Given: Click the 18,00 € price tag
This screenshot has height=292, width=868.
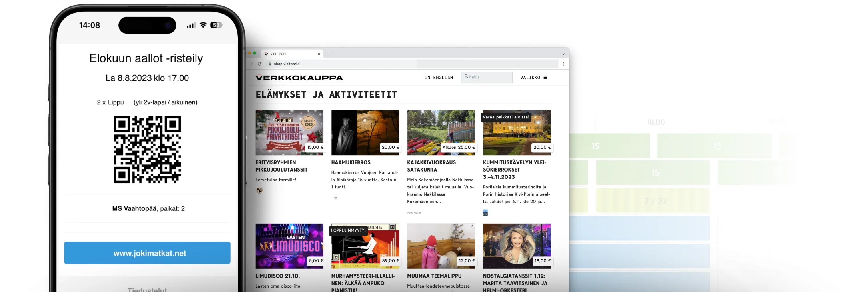Looking at the screenshot, I should point(543,261).
